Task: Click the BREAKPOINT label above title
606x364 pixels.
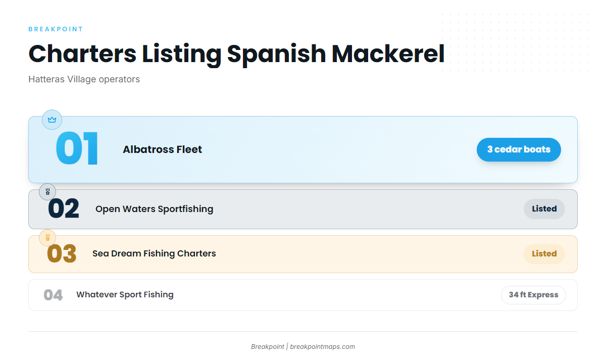Action: (56, 29)
